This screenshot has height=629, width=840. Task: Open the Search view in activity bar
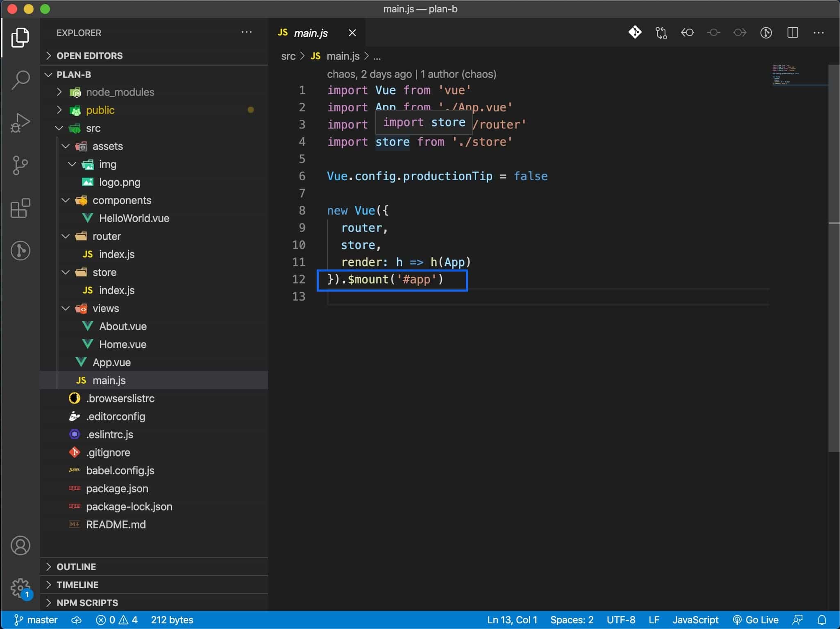(x=20, y=80)
